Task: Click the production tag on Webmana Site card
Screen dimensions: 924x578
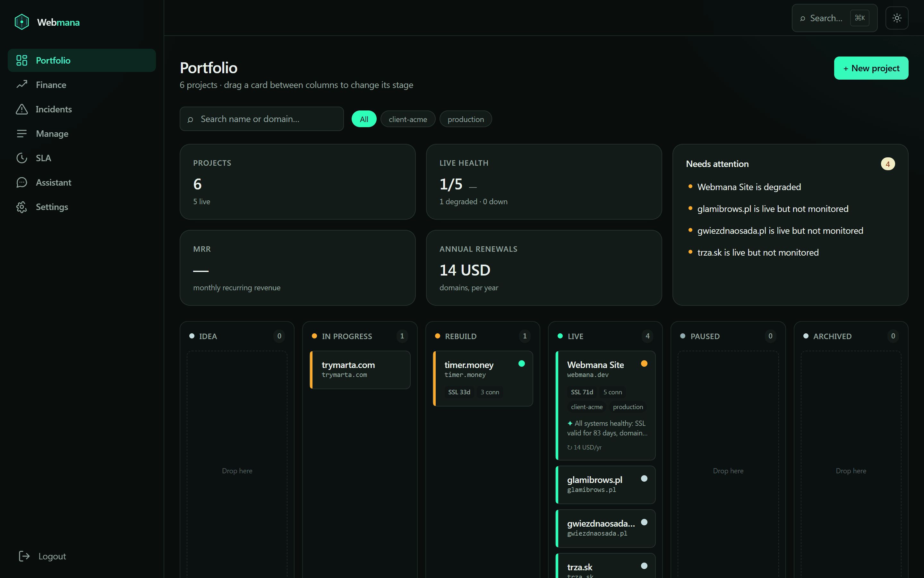Action: coord(628,407)
